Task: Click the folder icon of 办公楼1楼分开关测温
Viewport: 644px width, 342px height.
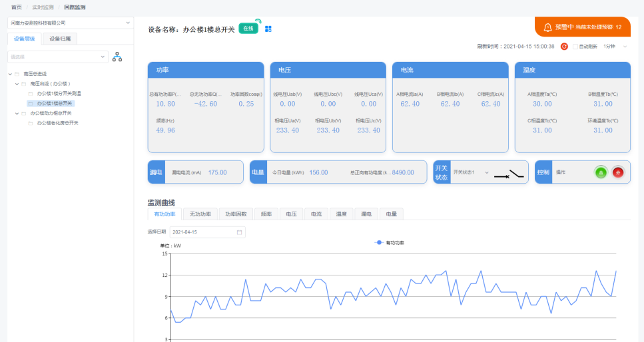Action: (31, 94)
